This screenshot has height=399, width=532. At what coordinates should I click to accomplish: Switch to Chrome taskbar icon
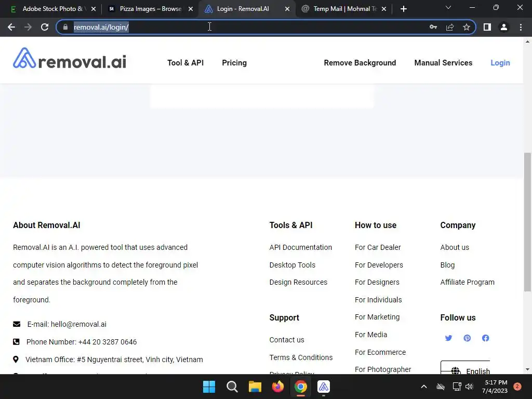[301, 387]
